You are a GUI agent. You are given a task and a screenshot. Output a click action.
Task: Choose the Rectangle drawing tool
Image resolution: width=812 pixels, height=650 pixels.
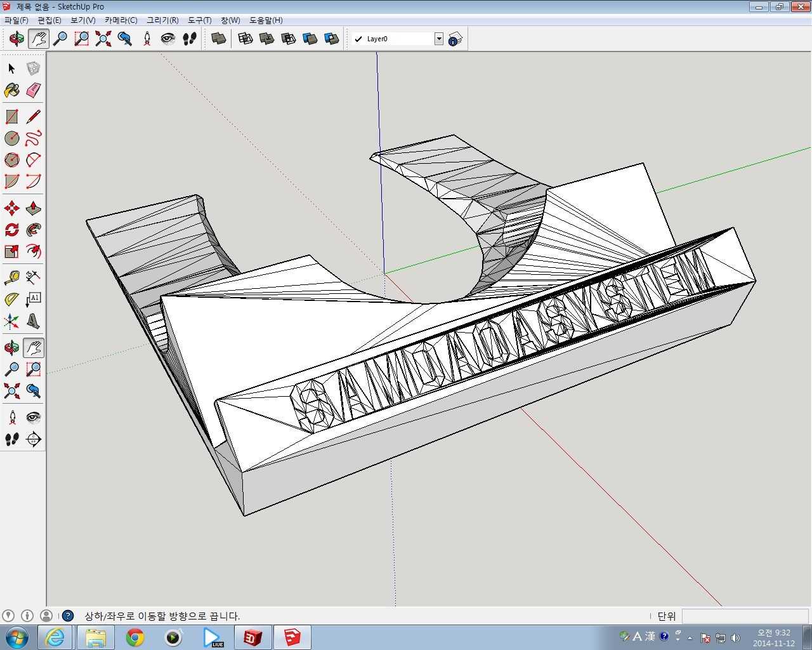(x=11, y=117)
